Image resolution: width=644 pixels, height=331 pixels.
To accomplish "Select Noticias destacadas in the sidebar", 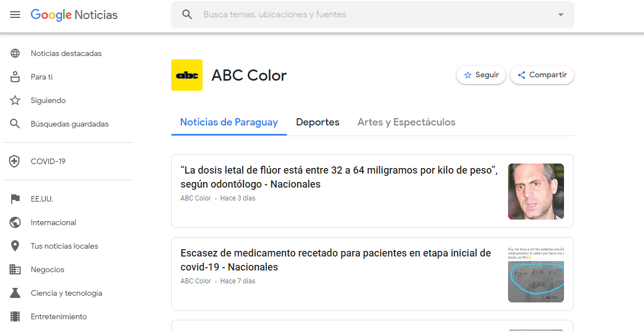I will click(65, 53).
